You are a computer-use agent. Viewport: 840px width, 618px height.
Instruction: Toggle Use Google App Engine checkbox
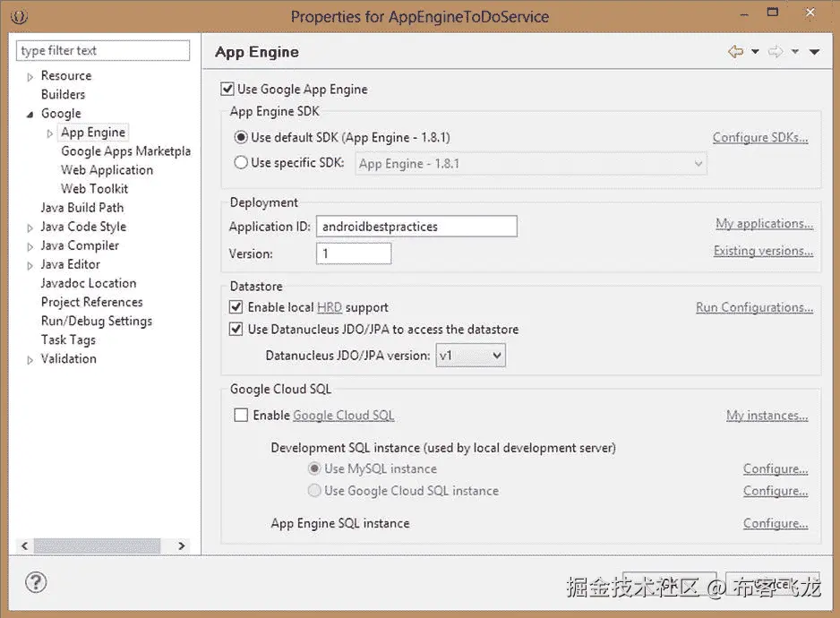coord(227,90)
